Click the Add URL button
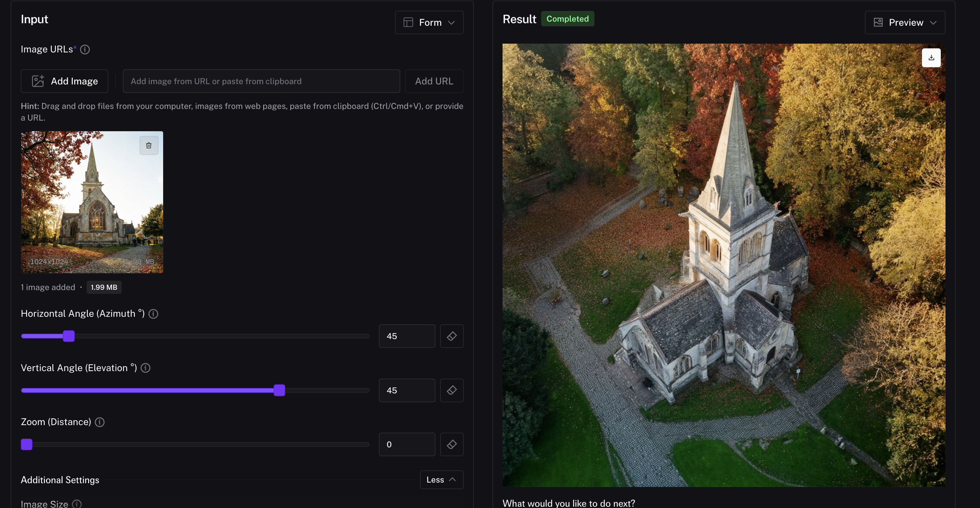The image size is (980, 508). pos(434,81)
